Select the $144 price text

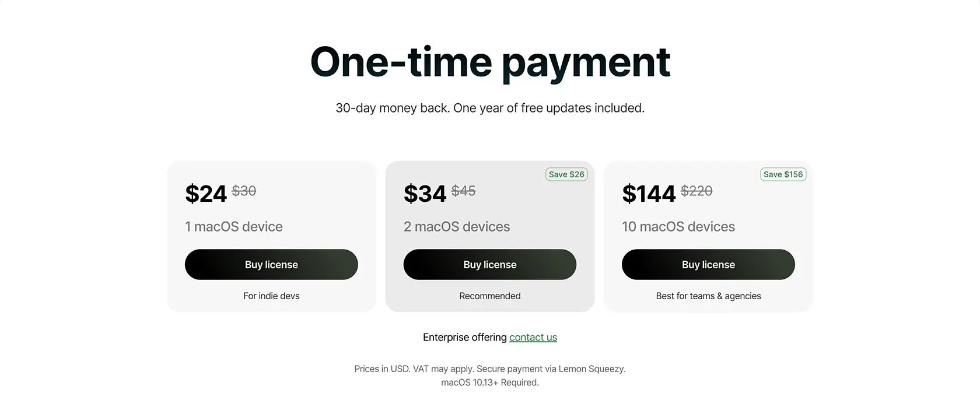coord(649,193)
